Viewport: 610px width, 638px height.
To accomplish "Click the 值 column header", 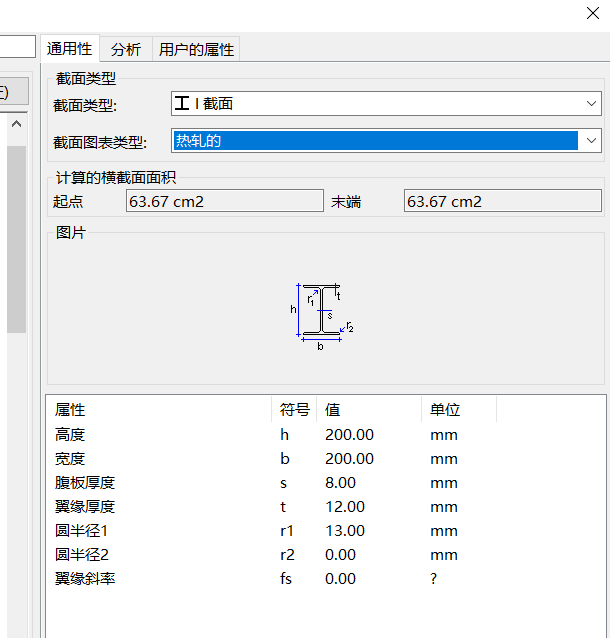I will [x=369, y=409].
